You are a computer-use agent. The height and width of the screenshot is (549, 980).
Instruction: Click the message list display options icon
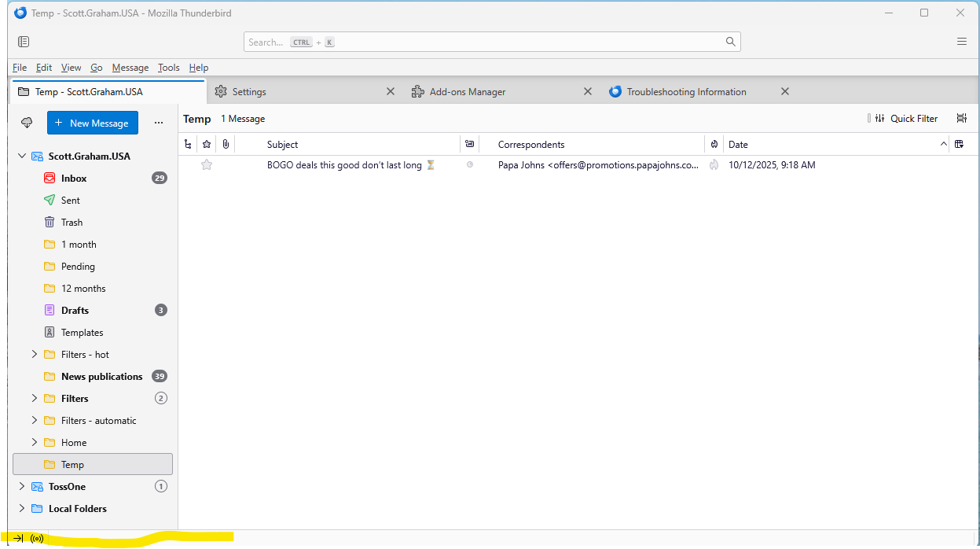point(962,119)
